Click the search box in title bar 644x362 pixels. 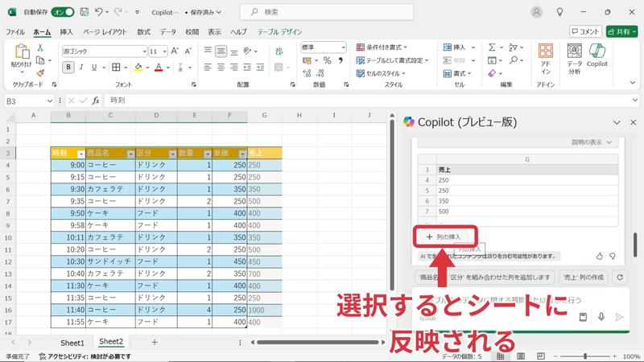coord(327,12)
